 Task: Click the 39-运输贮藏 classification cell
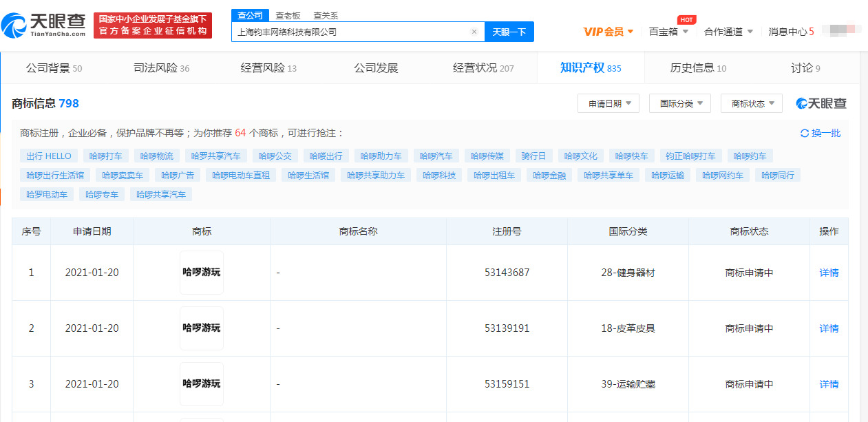point(628,384)
